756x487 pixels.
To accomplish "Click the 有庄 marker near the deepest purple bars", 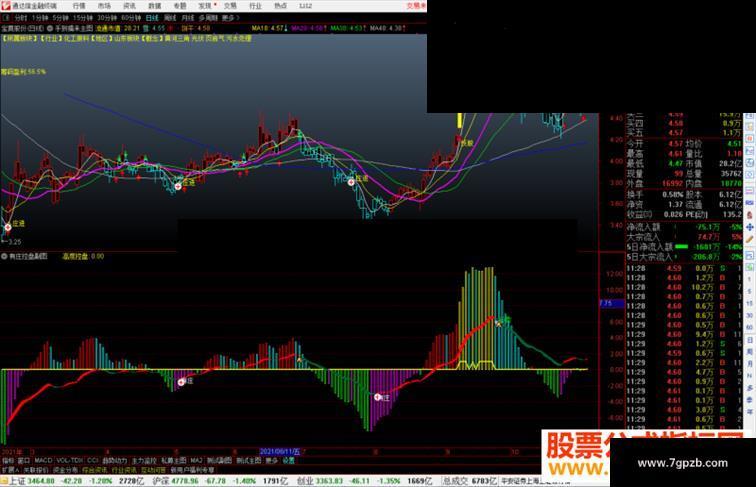I will tap(378, 397).
